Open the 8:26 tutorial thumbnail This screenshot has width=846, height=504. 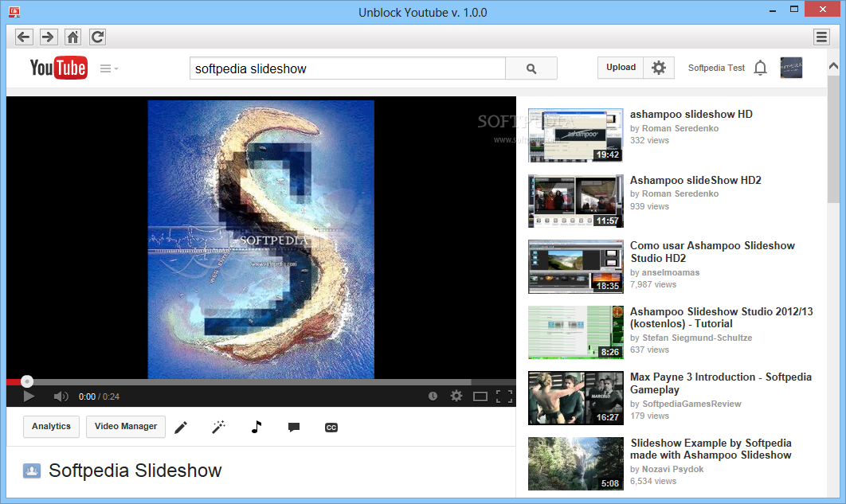coord(576,333)
